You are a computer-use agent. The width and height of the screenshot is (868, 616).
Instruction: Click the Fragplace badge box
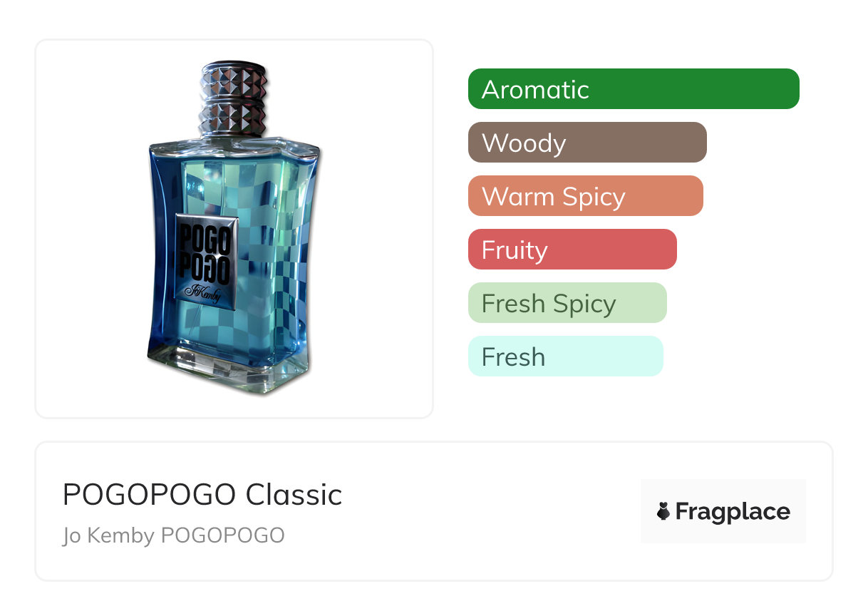[x=723, y=511]
